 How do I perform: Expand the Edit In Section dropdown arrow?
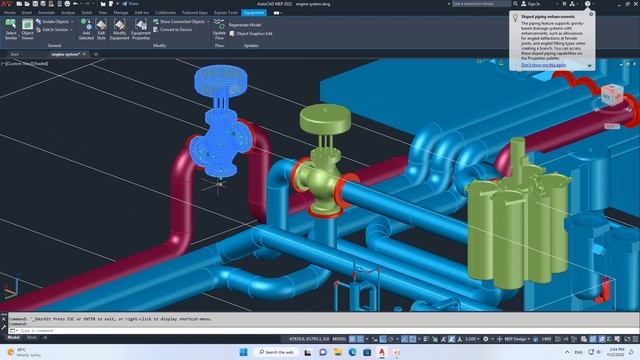(71, 30)
